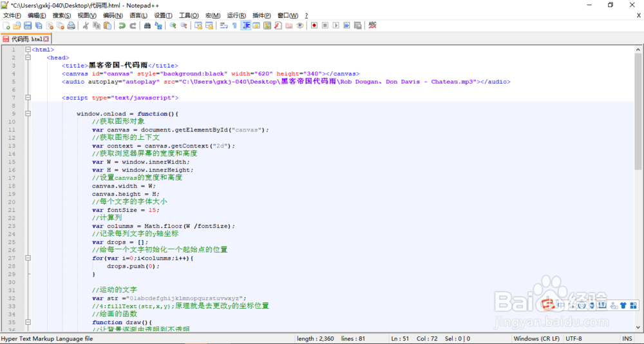
Task: Open the 语言(L) menu
Action: pos(138,15)
